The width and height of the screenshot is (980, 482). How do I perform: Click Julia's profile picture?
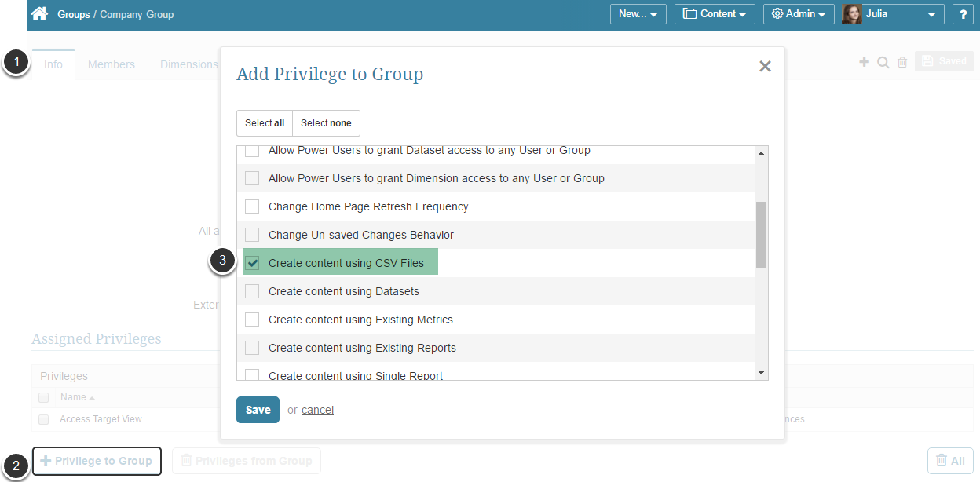(x=851, y=13)
